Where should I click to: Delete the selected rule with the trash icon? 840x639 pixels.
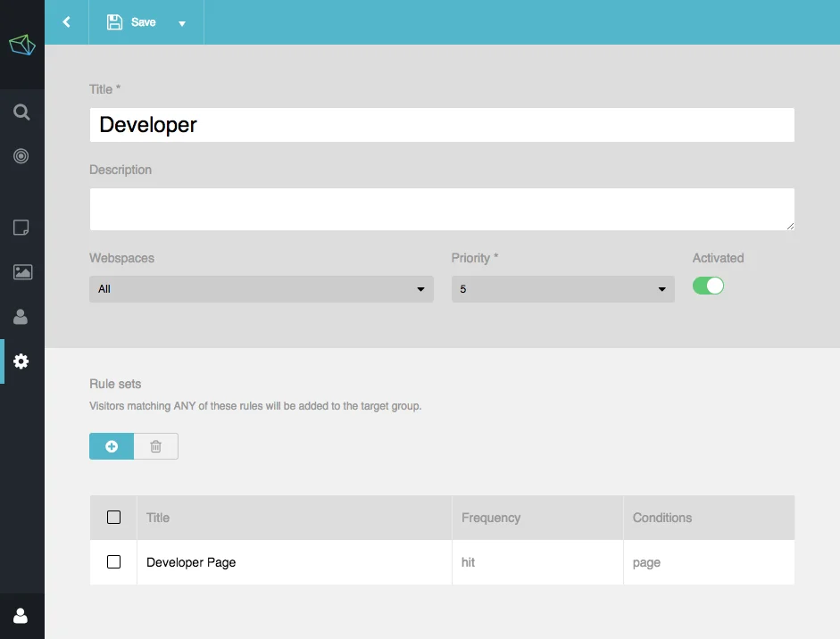[156, 446]
